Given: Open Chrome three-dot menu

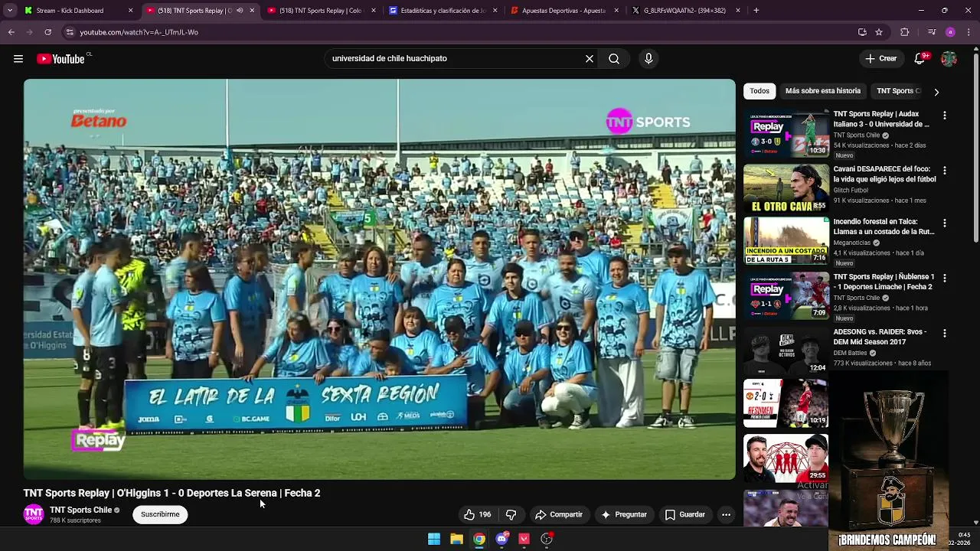Looking at the screenshot, I should [x=969, y=32].
